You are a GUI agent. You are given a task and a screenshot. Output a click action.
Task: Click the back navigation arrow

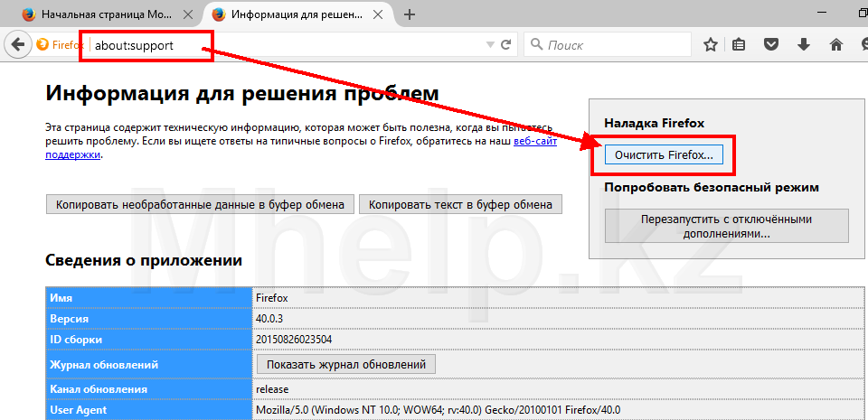point(18,45)
